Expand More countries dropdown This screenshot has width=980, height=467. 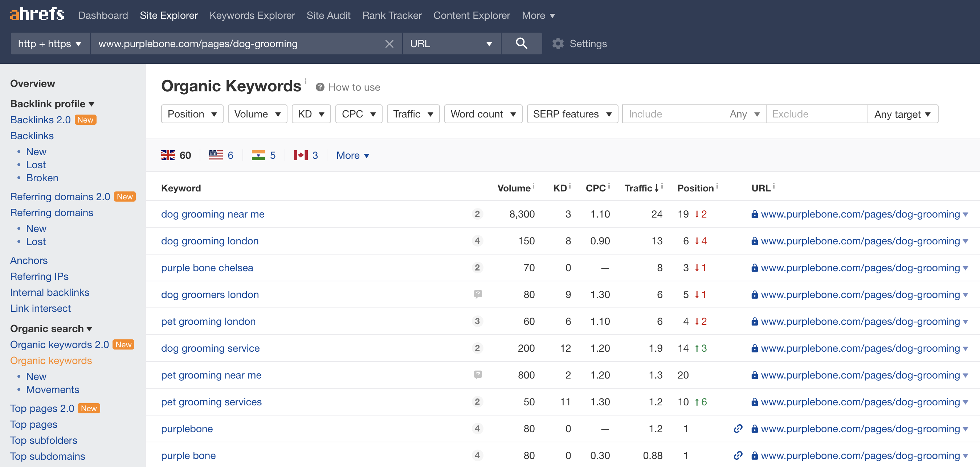point(353,155)
